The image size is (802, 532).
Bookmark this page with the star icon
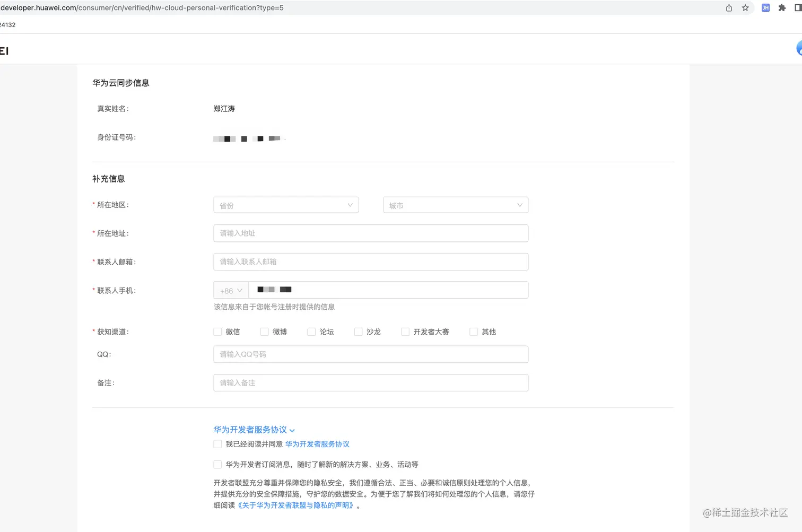pos(745,8)
